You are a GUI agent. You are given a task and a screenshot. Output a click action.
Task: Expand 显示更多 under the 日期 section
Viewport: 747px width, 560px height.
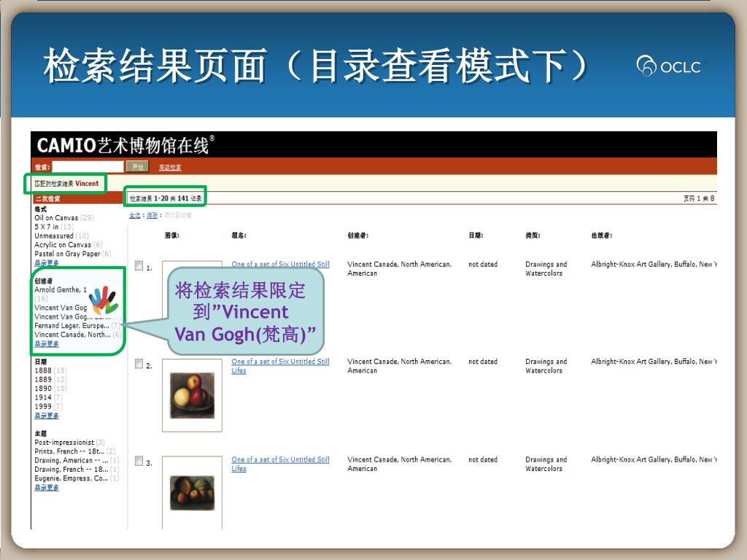(47, 416)
